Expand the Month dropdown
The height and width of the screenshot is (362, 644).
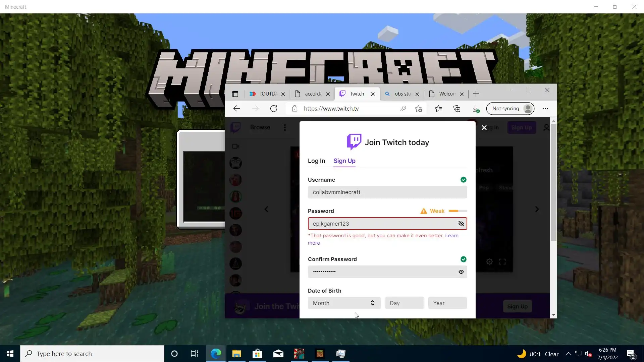pyautogui.click(x=344, y=303)
